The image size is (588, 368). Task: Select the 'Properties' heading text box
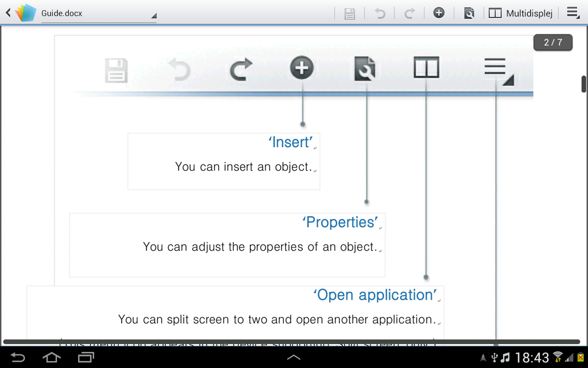(x=340, y=223)
